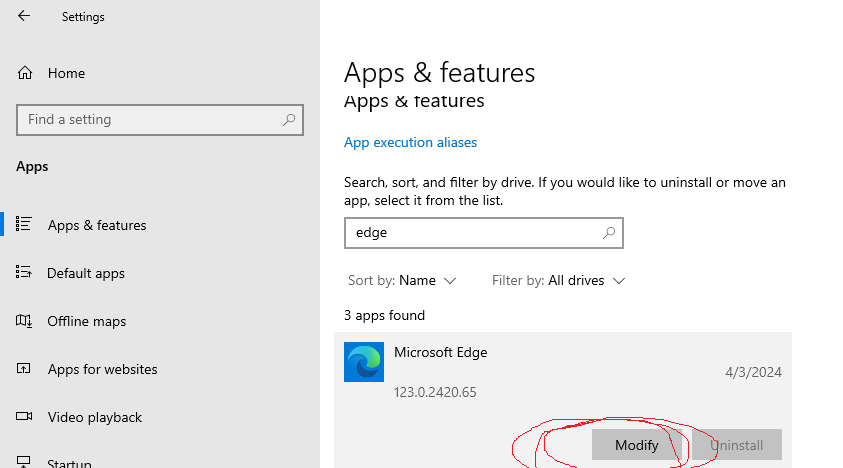The image size is (843, 468).
Task: Click the Apps category heading in sidebar
Action: click(32, 167)
